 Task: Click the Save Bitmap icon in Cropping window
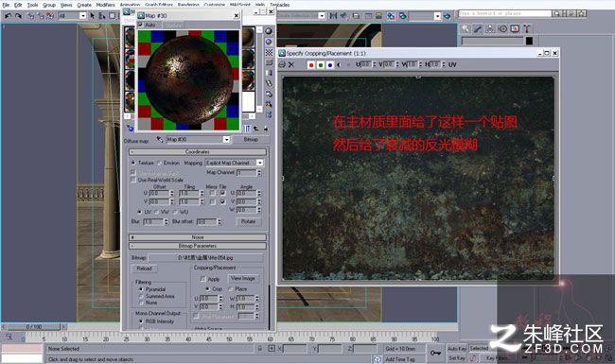pyautogui.click(x=282, y=64)
